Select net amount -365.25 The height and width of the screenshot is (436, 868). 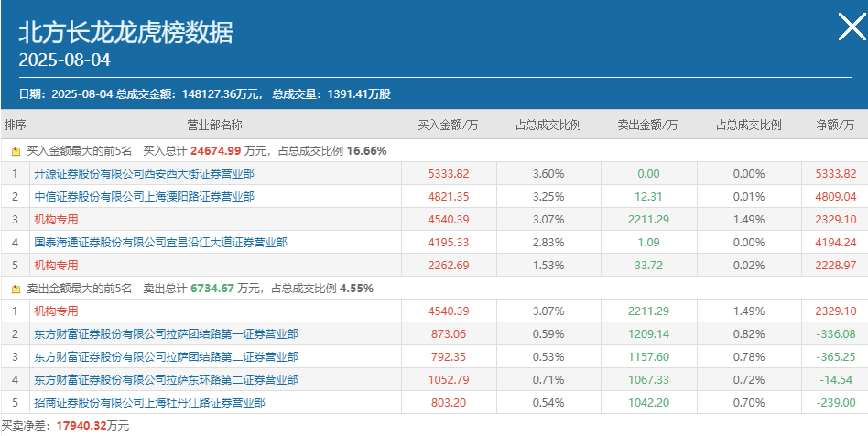point(838,357)
